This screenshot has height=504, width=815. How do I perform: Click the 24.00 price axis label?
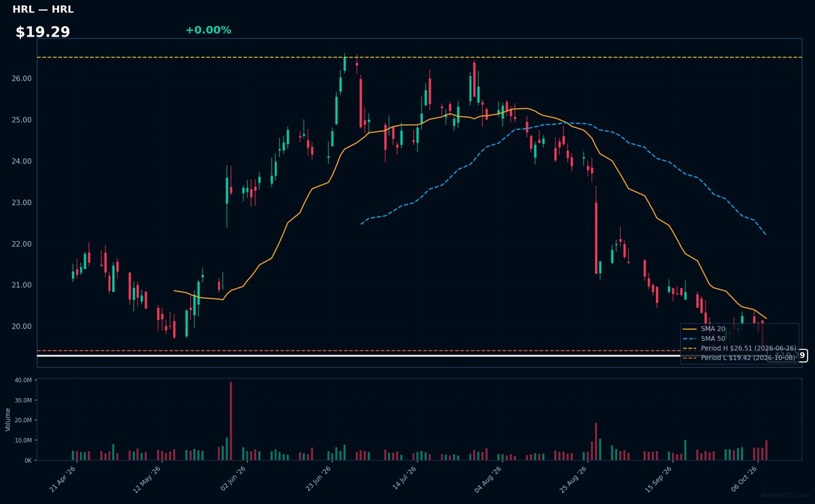click(22, 162)
